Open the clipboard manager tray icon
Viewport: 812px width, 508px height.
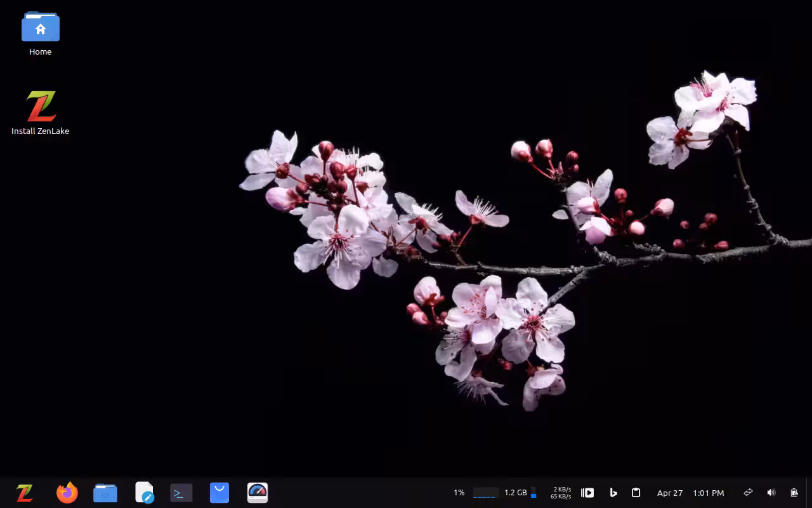tap(636, 493)
